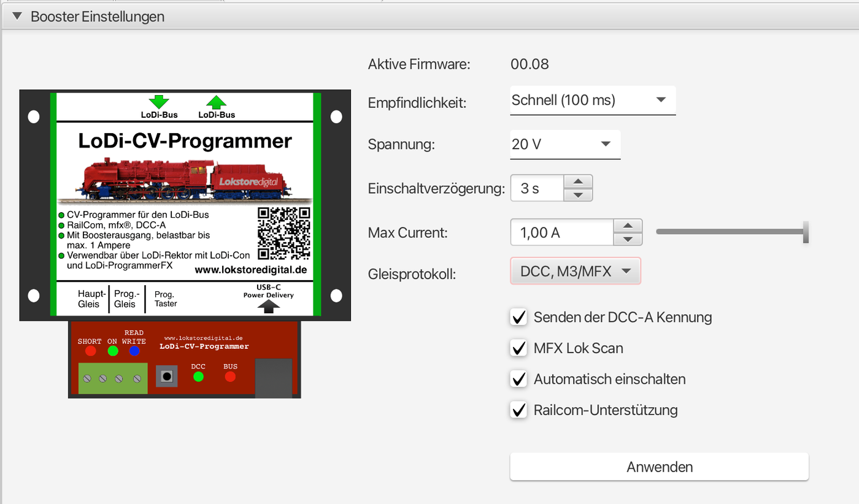Viewport: 859px width, 504px height.
Task: Click the red BUS LED indicator
Action: click(230, 376)
